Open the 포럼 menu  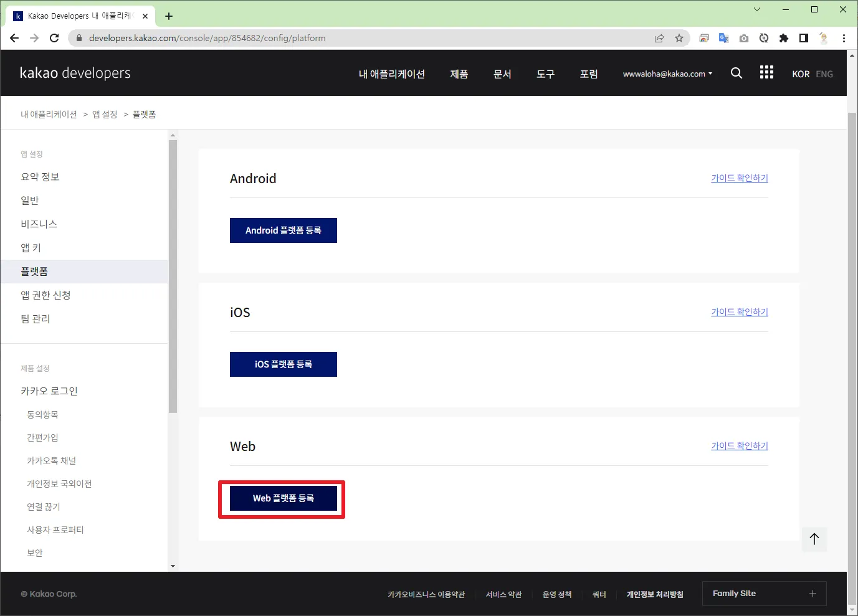(x=589, y=73)
